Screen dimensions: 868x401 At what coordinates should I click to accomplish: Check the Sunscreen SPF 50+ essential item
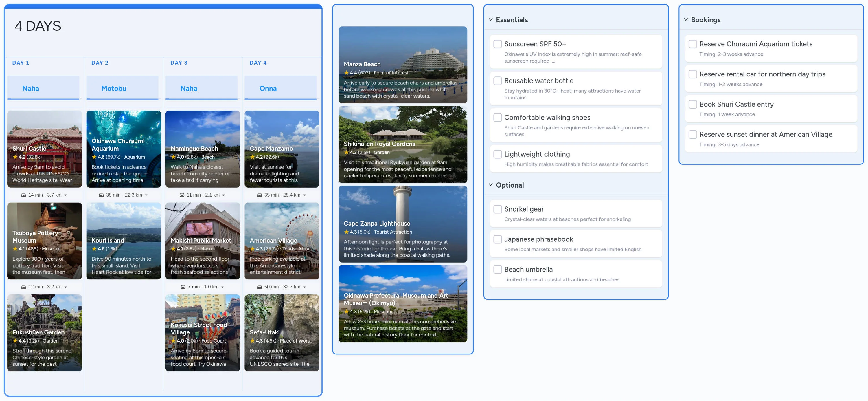coord(498,44)
